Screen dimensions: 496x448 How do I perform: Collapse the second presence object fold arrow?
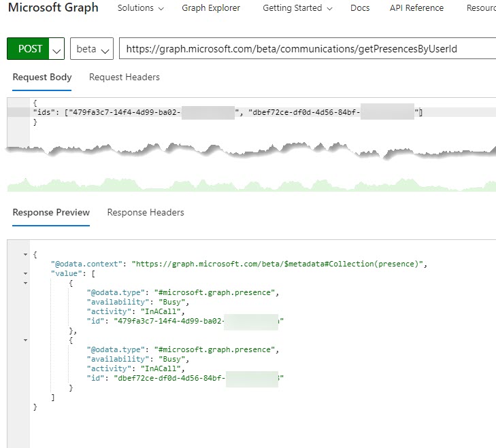26,340
